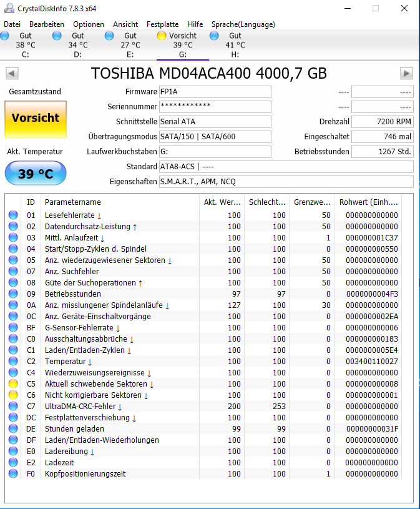
Task: Open the Festplatte menu
Action: pyautogui.click(x=162, y=24)
